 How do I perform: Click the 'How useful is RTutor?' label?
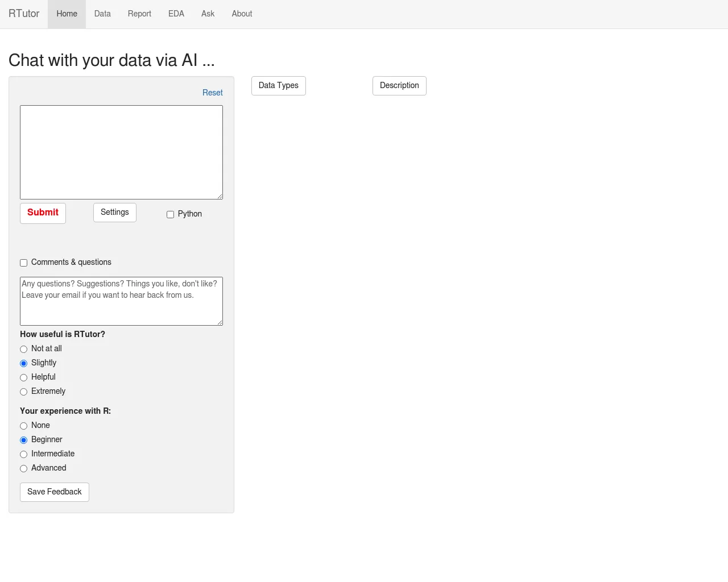63,334
